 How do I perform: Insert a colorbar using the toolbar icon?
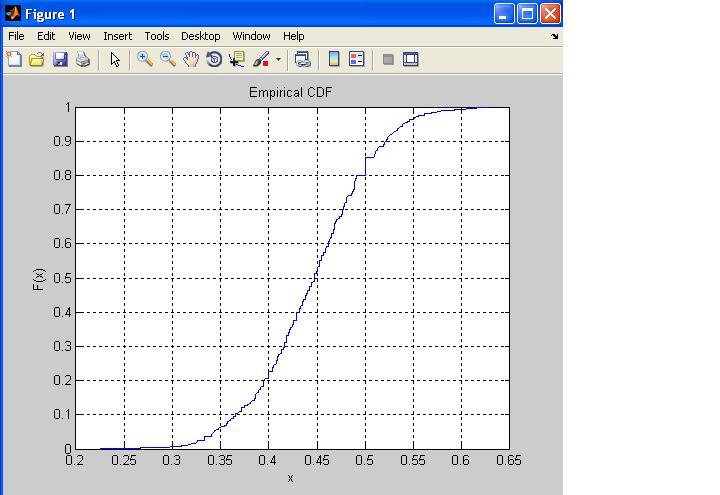[x=334, y=59]
